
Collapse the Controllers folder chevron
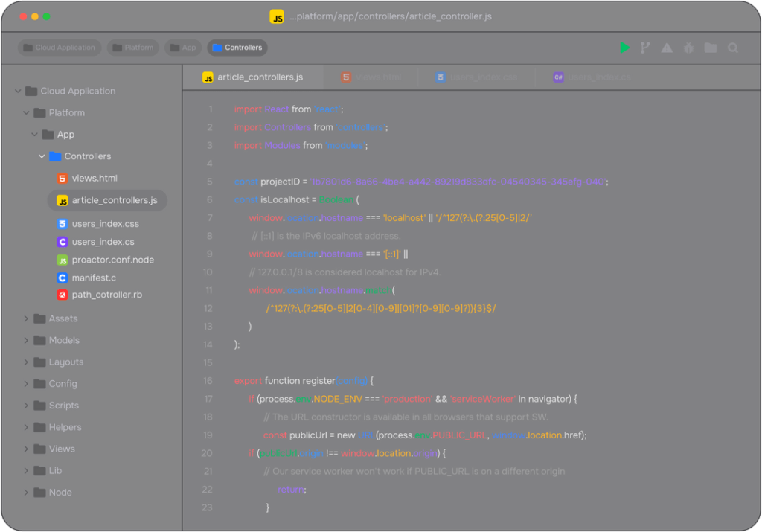(x=42, y=156)
